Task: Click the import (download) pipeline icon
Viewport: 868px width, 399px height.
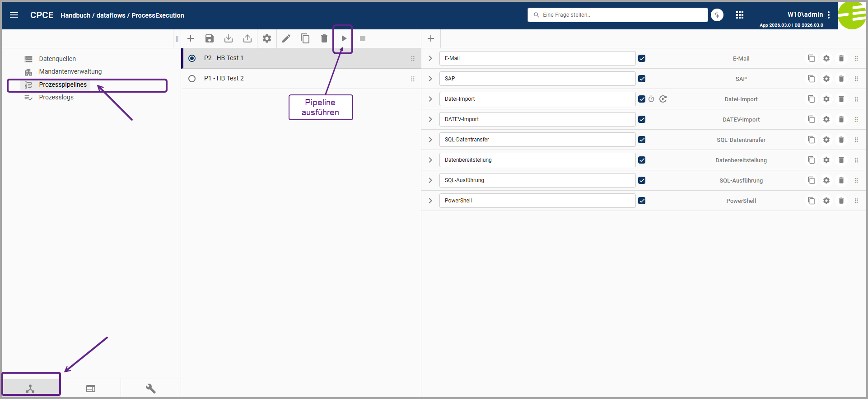Action: 229,38
